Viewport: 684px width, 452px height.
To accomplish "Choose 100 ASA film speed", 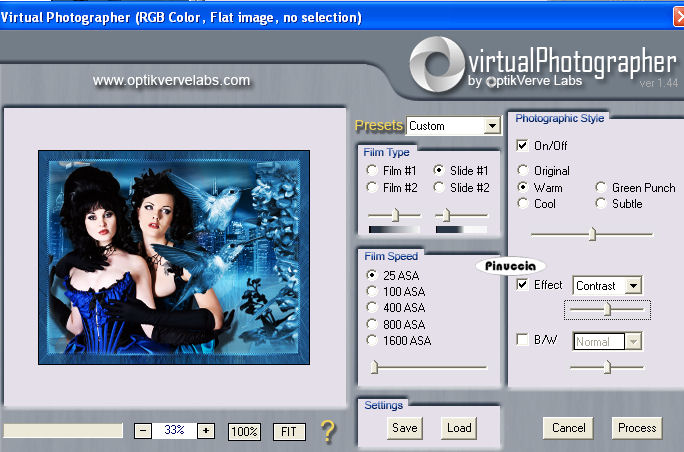I will [x=372, y=291].
